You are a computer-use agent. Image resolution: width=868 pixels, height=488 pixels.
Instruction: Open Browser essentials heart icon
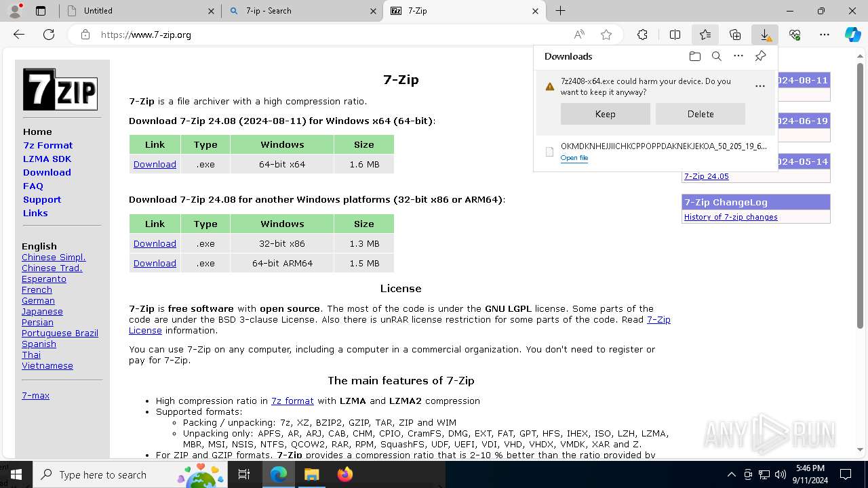pos(795,35)
